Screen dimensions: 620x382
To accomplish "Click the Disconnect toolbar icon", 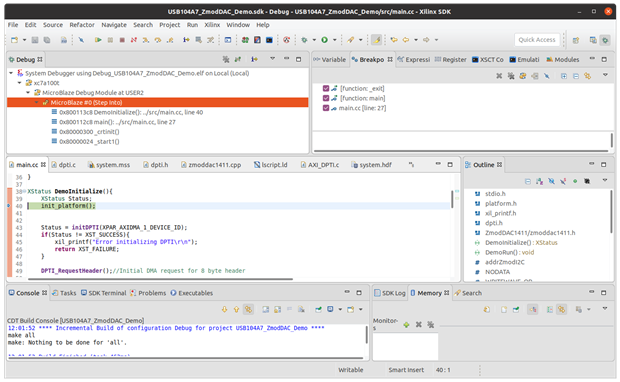I will click(134, 40).
